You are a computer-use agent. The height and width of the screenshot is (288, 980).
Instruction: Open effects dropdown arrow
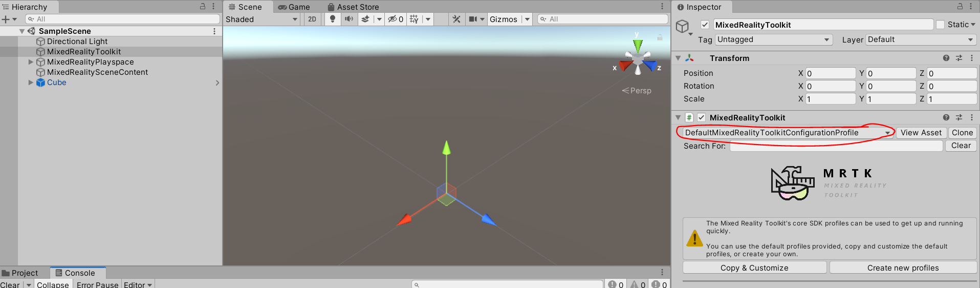[379, 19]
